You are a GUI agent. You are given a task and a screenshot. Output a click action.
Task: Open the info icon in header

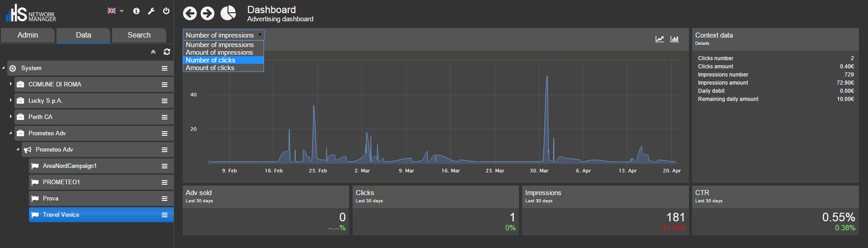pyautogui.click(x=136, y=11)
